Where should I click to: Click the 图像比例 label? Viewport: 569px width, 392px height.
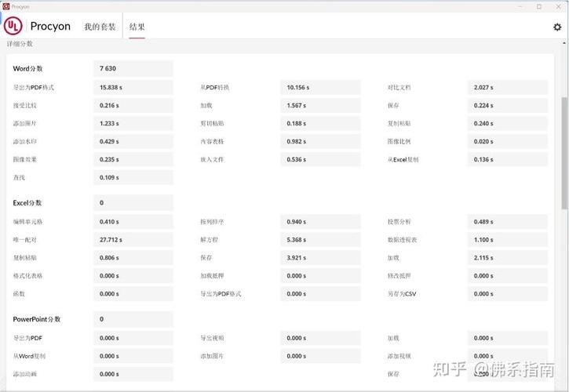pos(399,141)
